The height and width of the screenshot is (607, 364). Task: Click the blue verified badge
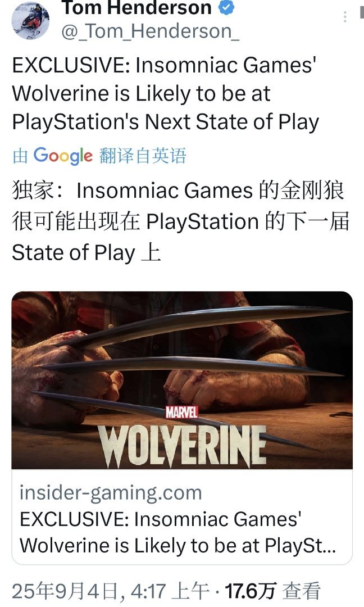click(227, 7)
